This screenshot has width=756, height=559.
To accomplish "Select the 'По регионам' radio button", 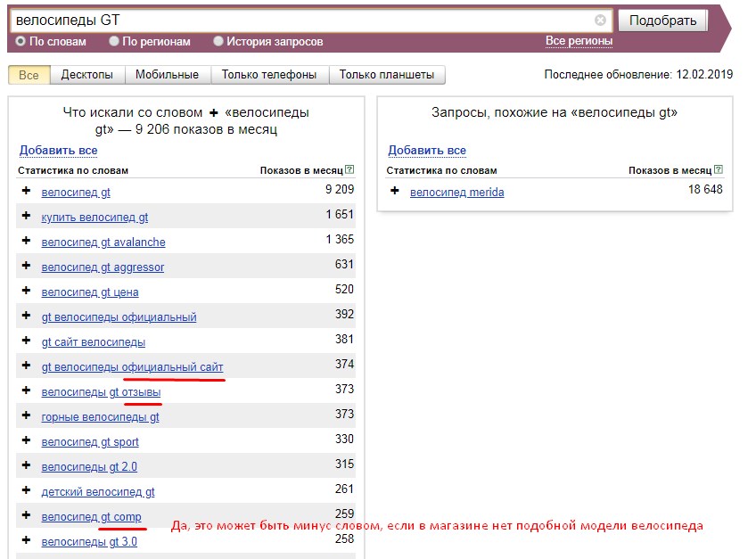I will (114, 42).
